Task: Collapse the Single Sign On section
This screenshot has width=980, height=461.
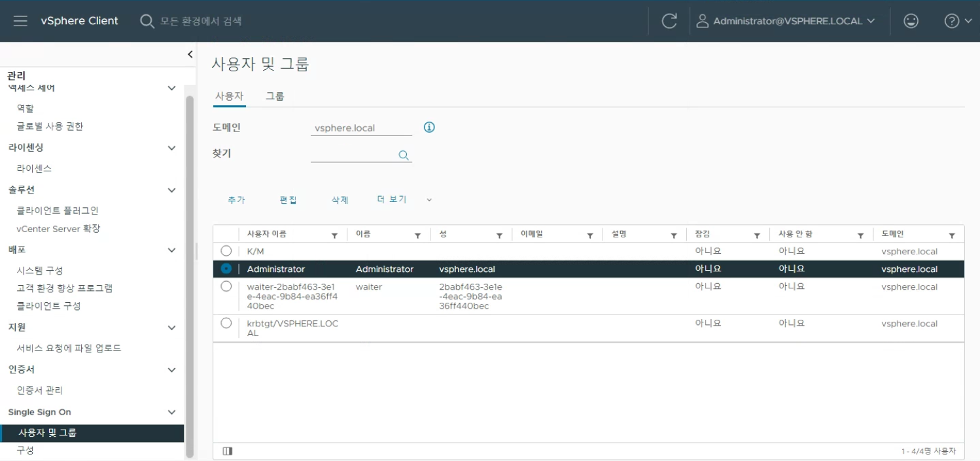Action: point(171,412)
